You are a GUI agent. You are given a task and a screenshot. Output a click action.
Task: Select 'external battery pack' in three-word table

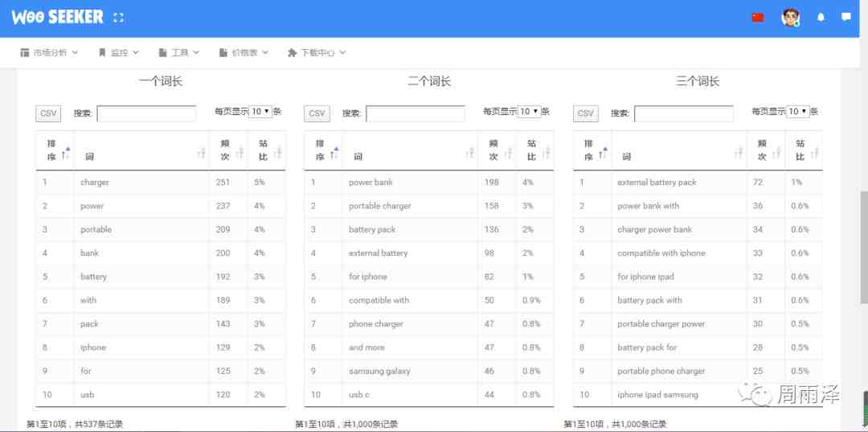tap(657, 183)
